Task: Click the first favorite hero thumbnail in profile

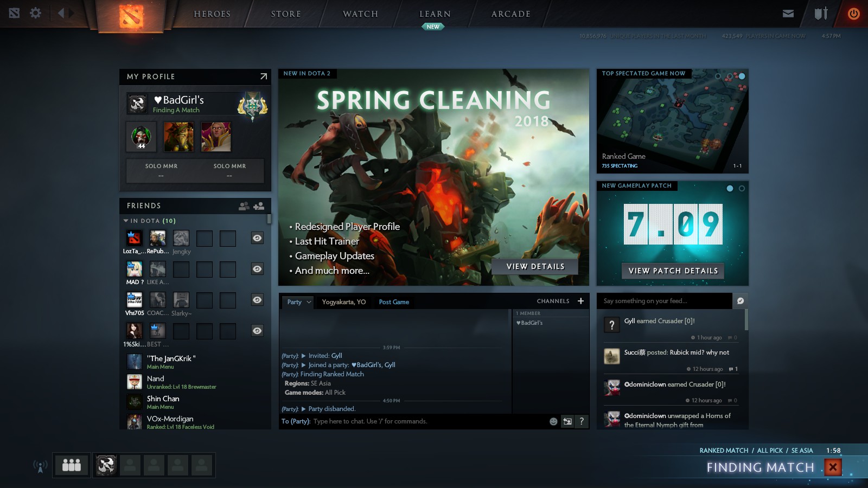Action: coord(141,136)
